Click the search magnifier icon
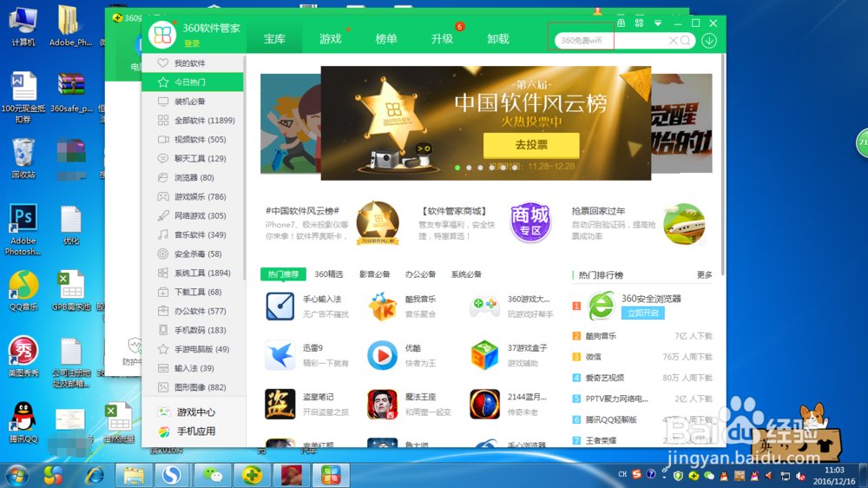 tap(686, 41)
